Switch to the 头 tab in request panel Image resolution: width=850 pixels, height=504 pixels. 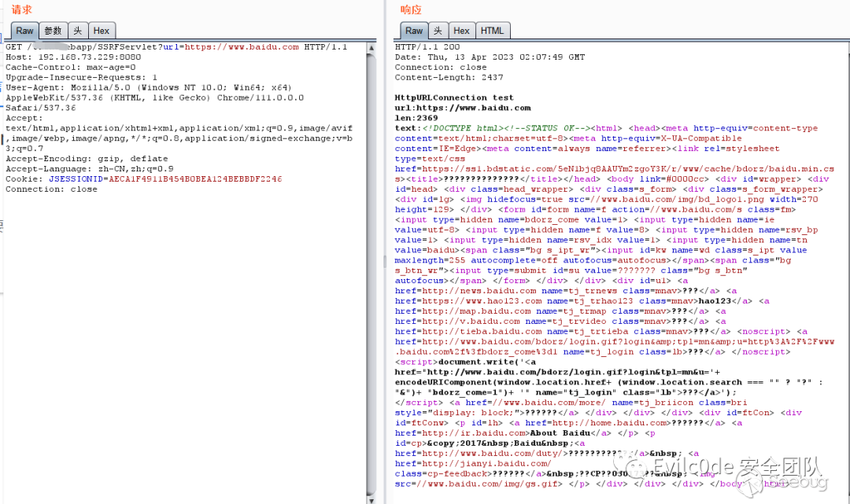[77, 31]
